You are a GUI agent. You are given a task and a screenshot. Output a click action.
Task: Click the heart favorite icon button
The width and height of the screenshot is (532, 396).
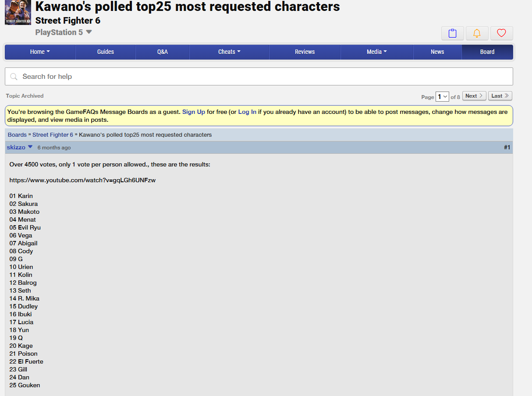coord(502,33)
